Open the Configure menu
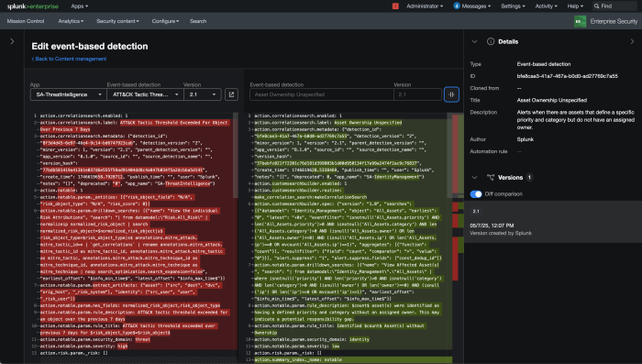Screen dimensions: 642x364 165,21
